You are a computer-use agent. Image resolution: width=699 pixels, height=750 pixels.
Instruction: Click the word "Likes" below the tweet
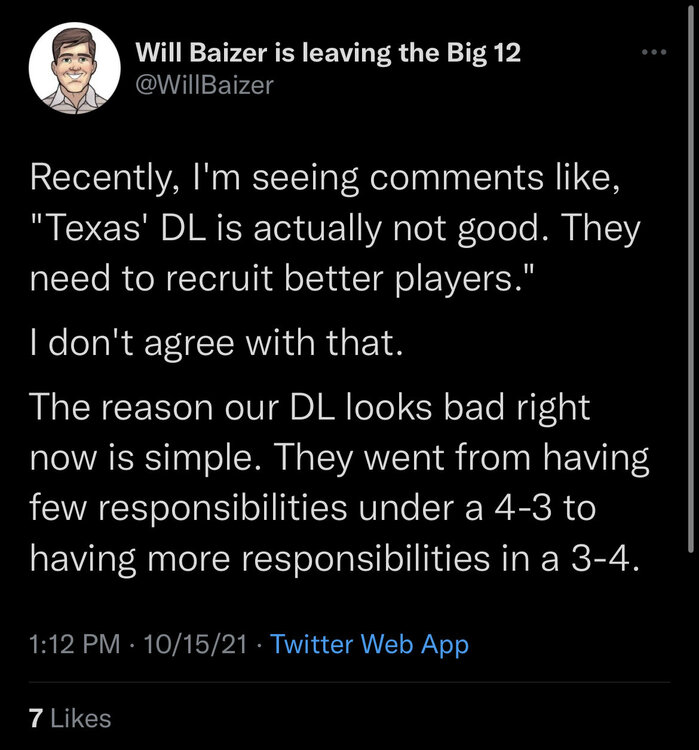coord(81,717)
